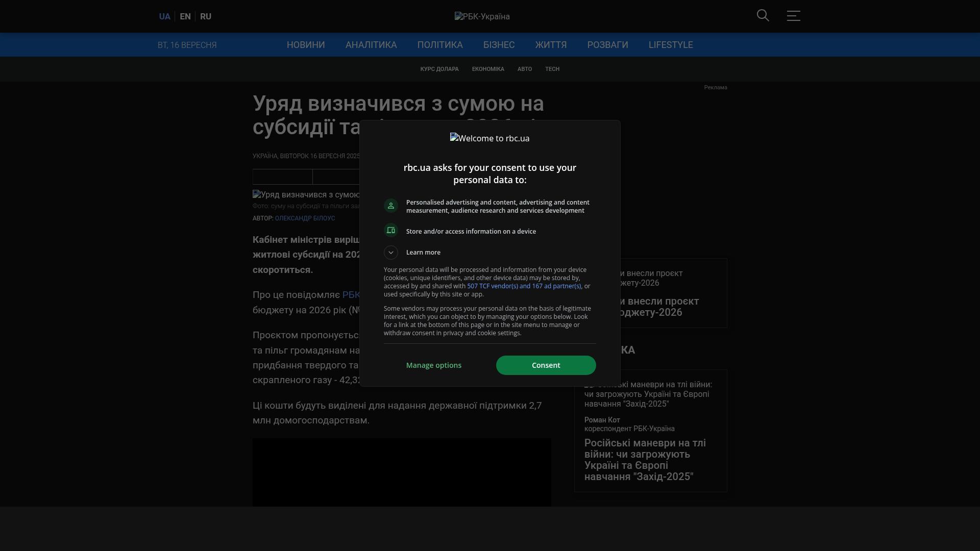Open КУРС ДОЛАРА submenu link

[x=439, y=69]
